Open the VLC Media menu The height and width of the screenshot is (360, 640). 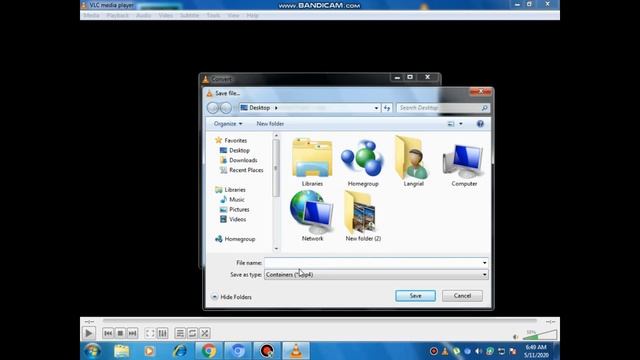(x=91, y=16)
